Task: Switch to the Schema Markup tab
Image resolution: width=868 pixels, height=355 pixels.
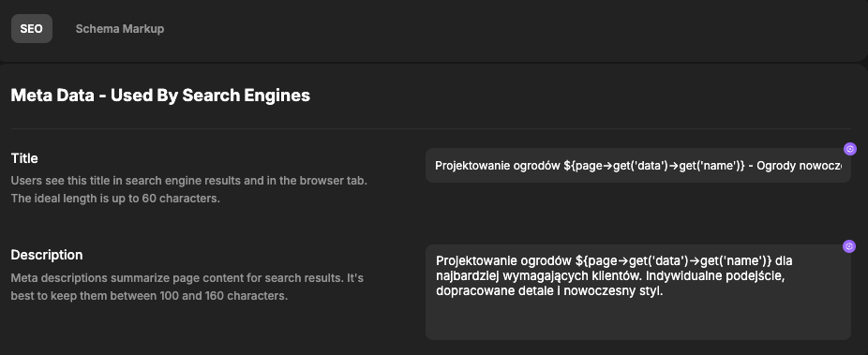Action: click(x=120, y=29)
